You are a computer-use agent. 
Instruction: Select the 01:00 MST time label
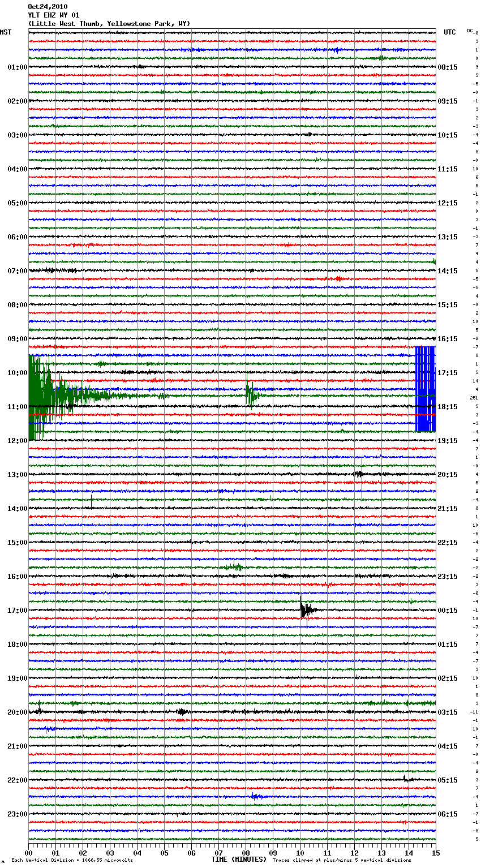pos(18,67)
